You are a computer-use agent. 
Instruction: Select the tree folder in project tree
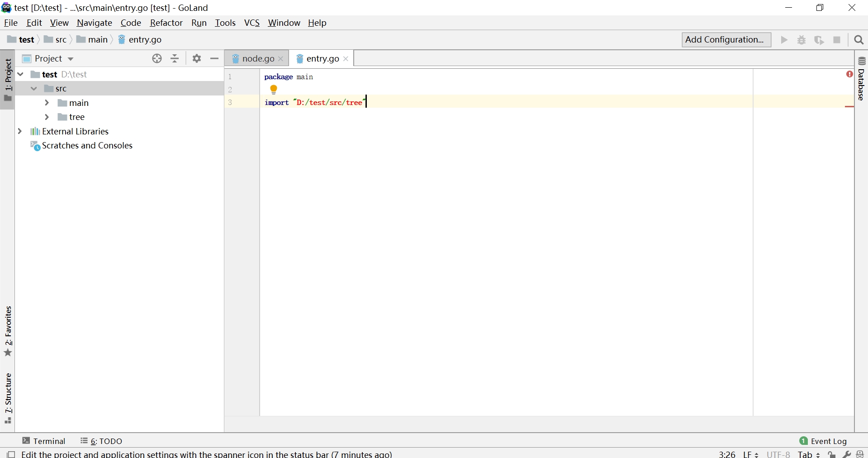point(120,117)
